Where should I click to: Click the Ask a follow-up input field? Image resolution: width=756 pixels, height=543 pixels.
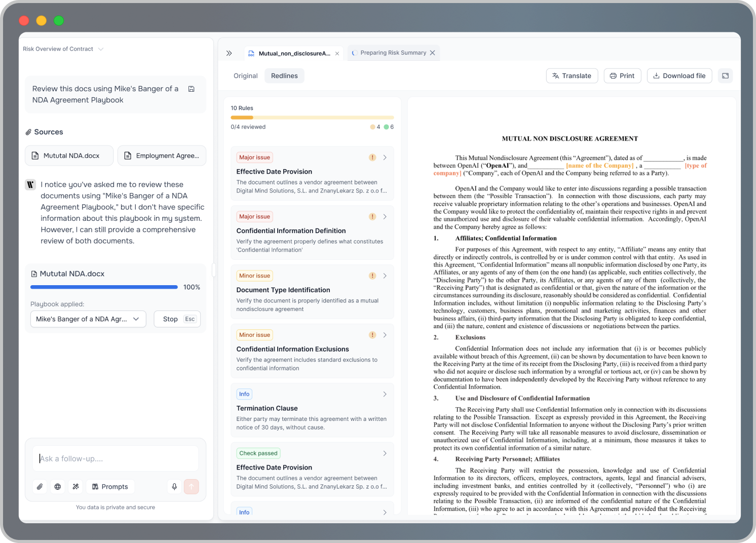pyautogui.click(x=116, y=458)
